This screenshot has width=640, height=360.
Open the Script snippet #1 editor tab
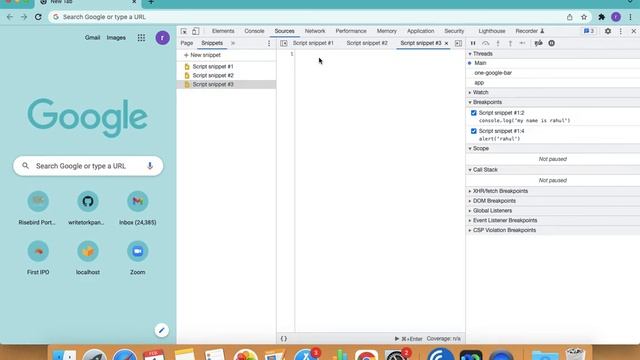pyautogui.click(x=313, y=43)
